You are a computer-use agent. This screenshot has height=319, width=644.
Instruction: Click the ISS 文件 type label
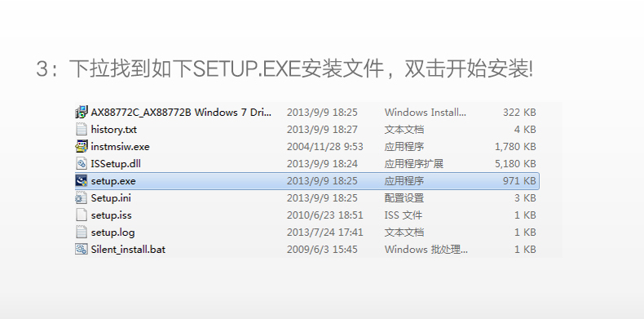point(403,215)
